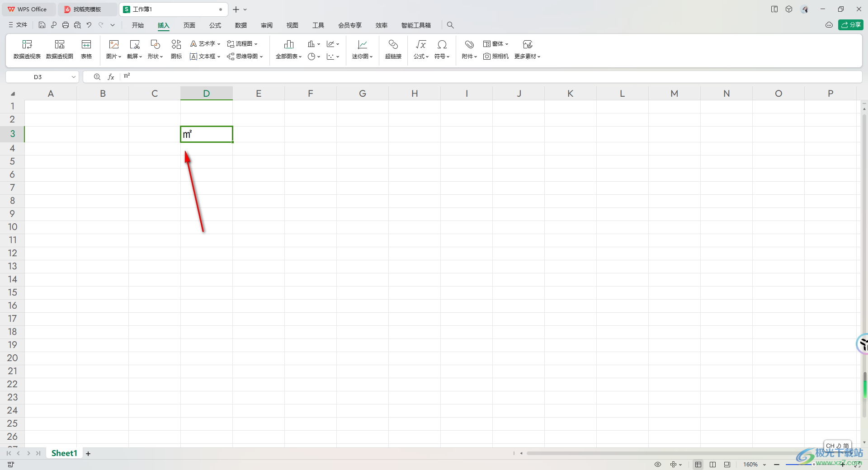Switch to normal view in status bar
Screen dimensions: 868x470
698,465
